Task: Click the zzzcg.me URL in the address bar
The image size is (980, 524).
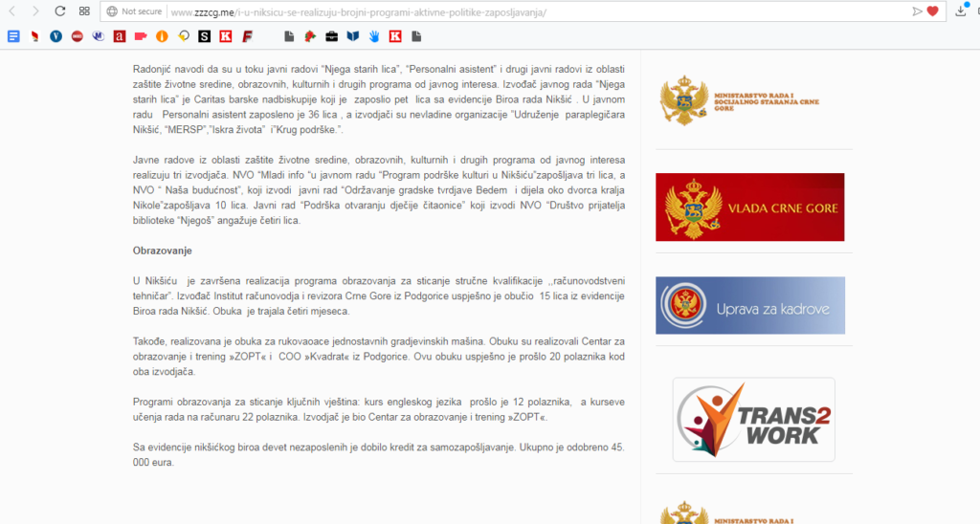Action: tap(359, 11)
